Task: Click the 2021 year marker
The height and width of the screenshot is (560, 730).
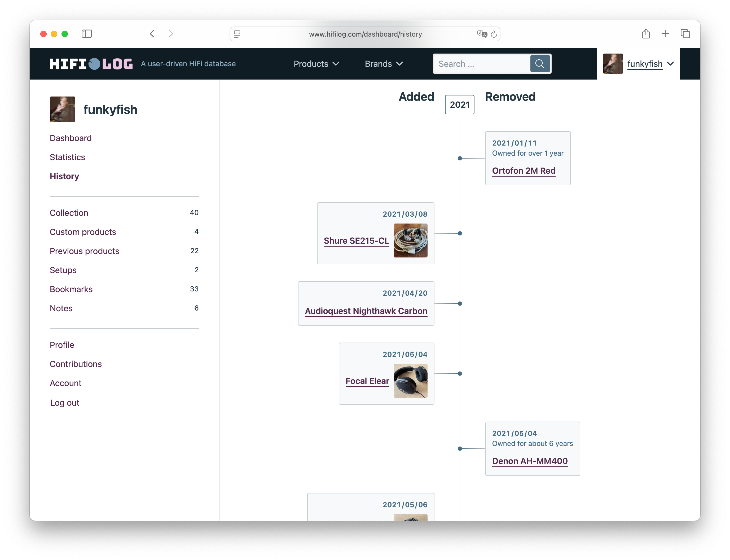Action: click(x=459, y=105)
